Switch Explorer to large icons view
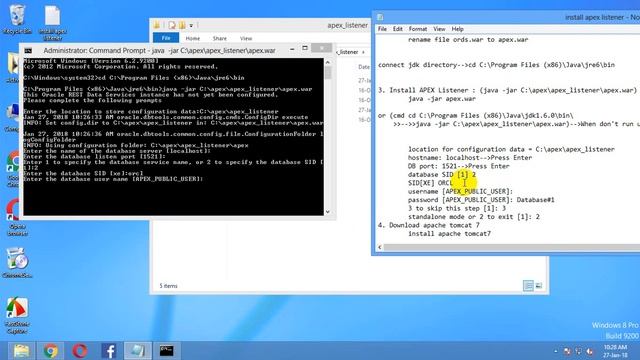Image resolution: width=640 pixels, height=360 pixels. [539, 285]
